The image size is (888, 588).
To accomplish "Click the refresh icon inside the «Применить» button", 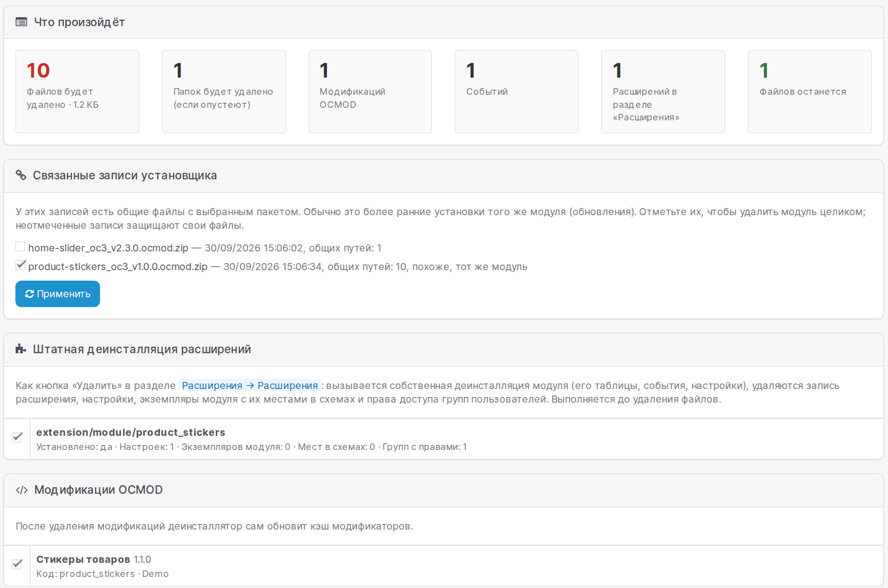I will coord(29,294).
